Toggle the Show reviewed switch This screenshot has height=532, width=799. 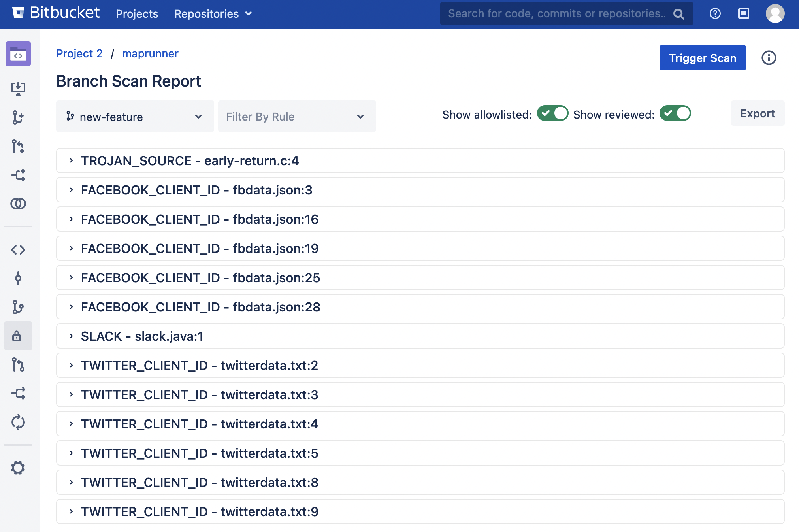(675, 114)
